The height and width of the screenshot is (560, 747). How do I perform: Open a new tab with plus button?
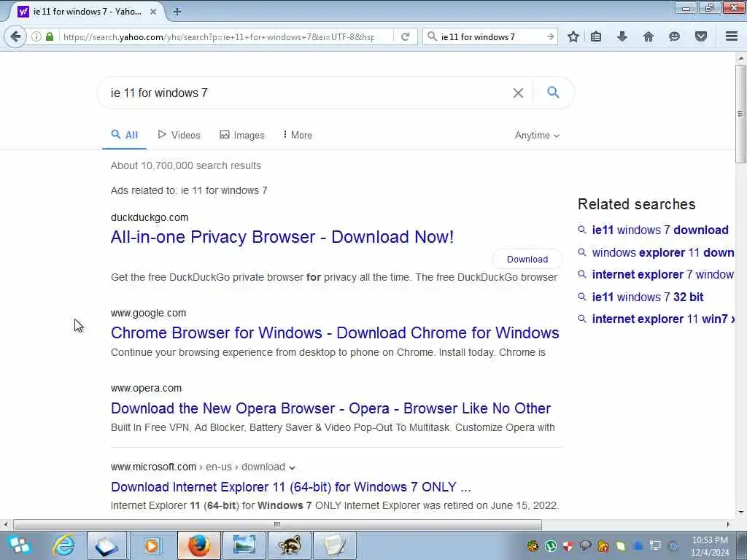tap(177, 12)
